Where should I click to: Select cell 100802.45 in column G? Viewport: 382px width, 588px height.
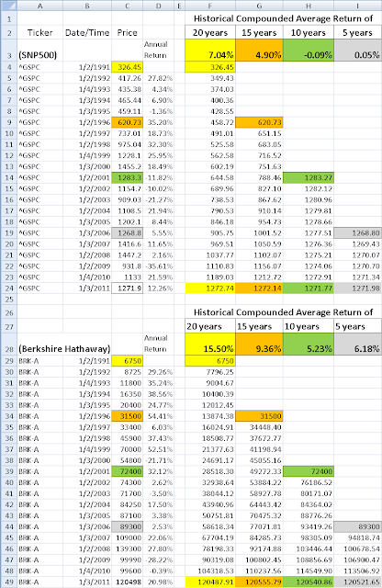(259, 560)
